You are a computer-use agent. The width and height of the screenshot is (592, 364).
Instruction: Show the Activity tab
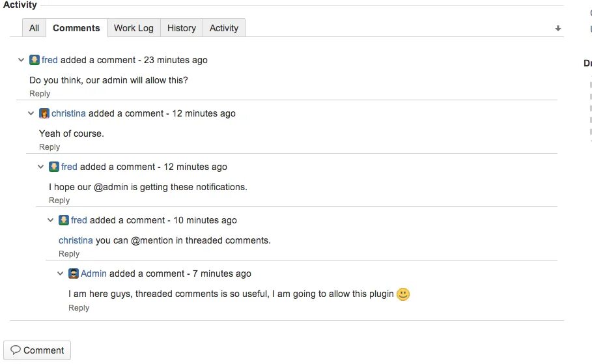223,28
